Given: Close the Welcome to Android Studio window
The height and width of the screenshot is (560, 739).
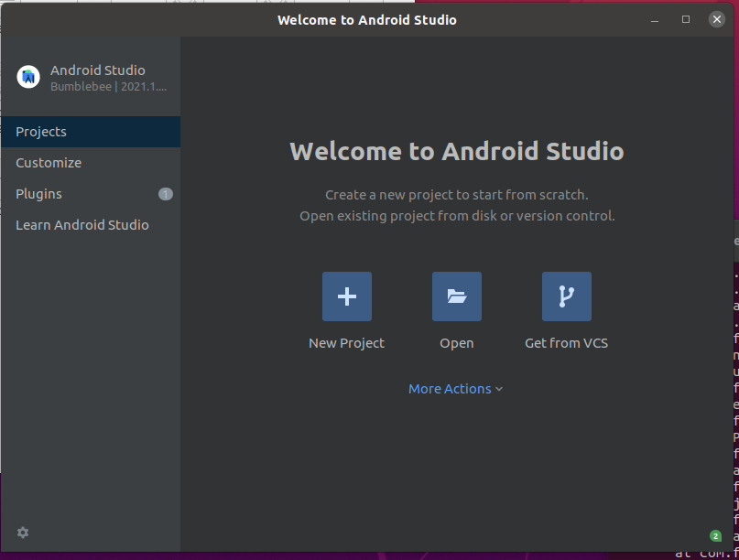Looking at the screenshot, I should click(x=717, y=19).
